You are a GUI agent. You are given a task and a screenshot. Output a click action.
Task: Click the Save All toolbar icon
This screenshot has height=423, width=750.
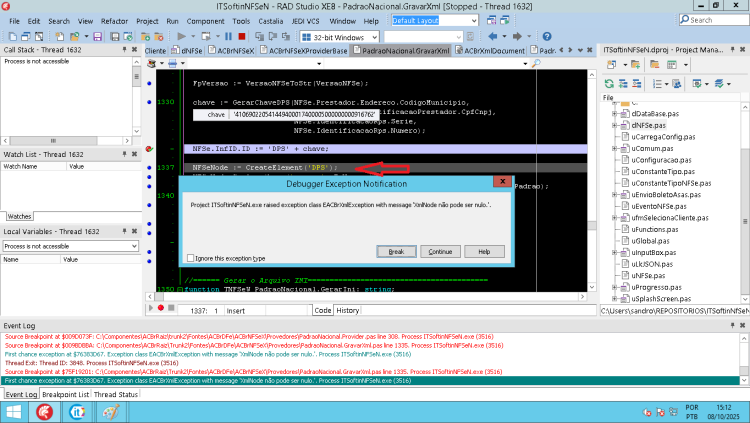tap(115, 36)
